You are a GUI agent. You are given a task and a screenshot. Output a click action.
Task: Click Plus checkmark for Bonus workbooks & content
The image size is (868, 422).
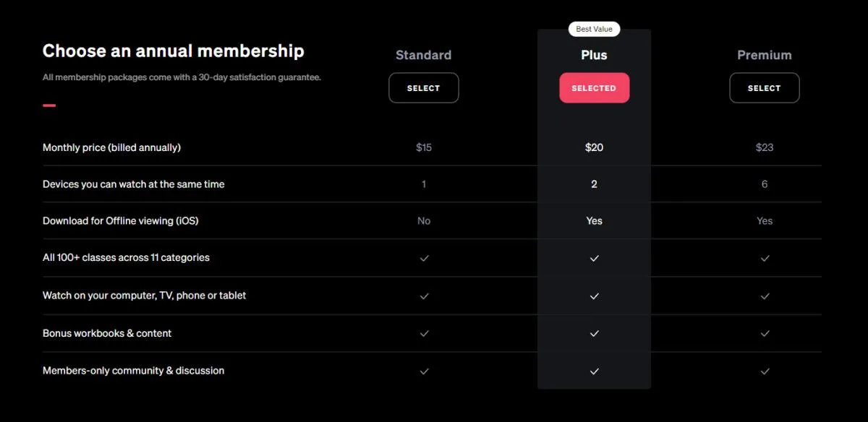(595, 333)
